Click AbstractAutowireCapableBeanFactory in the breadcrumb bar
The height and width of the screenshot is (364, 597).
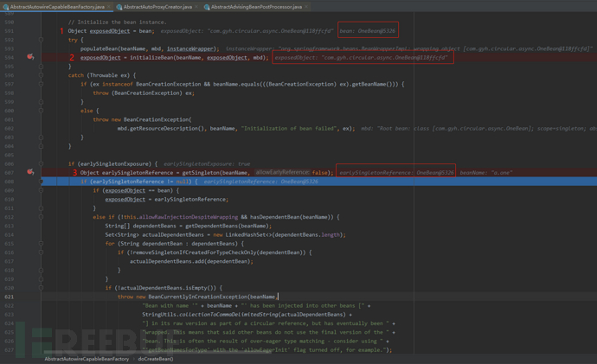pos(87,359)
